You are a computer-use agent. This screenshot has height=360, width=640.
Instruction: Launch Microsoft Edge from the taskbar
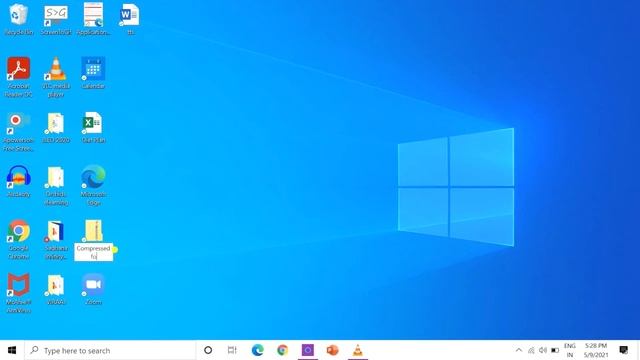258,350
